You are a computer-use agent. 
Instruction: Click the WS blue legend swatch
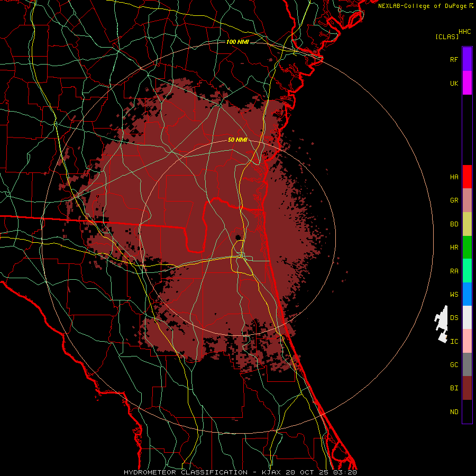point(467,294)
